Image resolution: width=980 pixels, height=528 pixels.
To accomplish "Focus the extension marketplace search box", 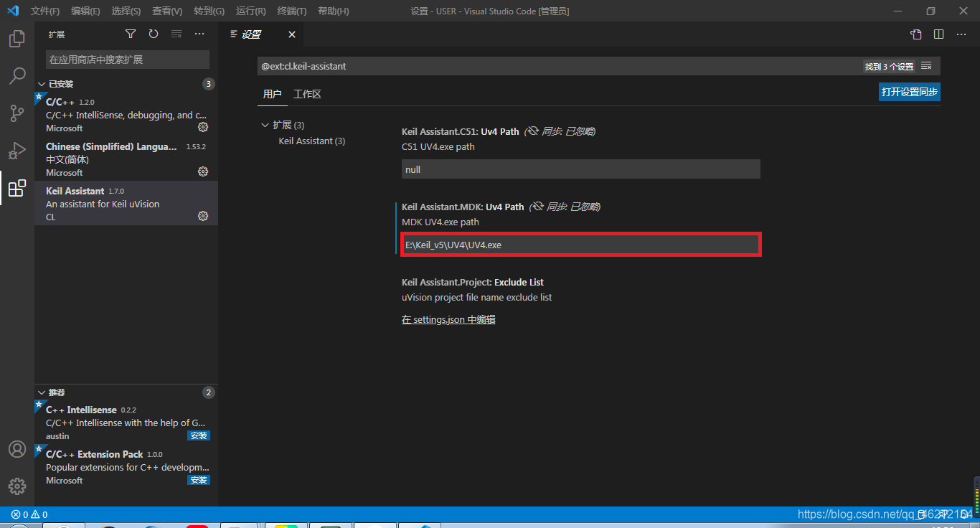I will pyautogui.click(x=128, y=60).
